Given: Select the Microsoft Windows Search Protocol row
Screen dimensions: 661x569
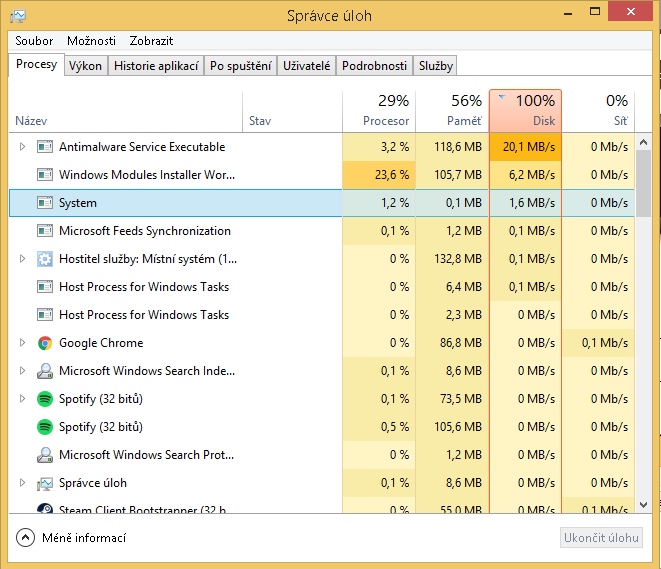Looking at the screenshot, I should pyautogui.click(x=322, y=455).
